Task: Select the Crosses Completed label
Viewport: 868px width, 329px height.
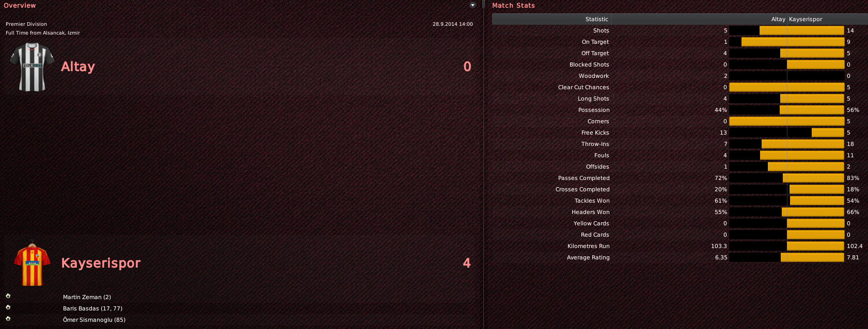Action: 582,189
